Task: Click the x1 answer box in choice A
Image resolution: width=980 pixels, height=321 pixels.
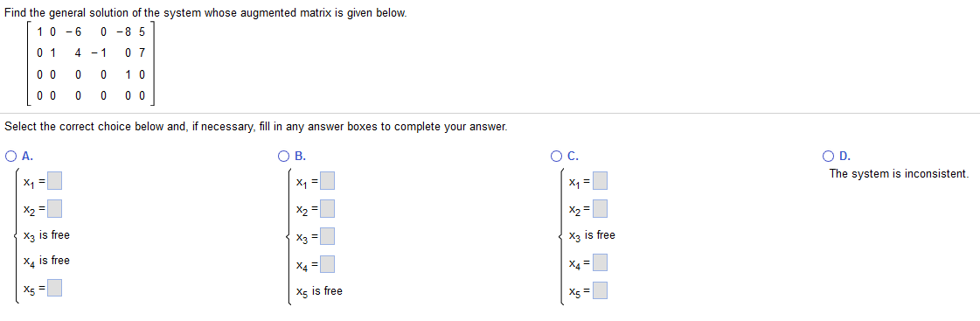Action: [x=54, y=181]
